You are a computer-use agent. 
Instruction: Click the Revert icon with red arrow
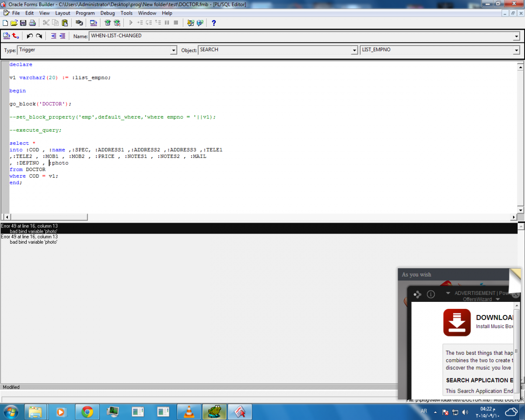[x=16, y=36]
